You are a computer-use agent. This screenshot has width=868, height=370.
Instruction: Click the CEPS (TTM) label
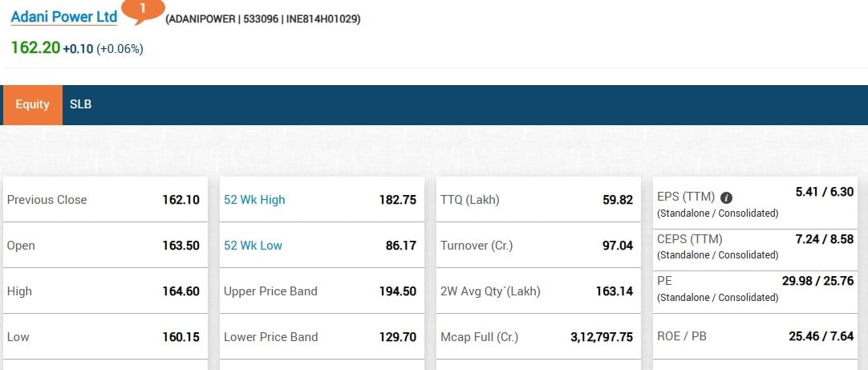point(689,239)
